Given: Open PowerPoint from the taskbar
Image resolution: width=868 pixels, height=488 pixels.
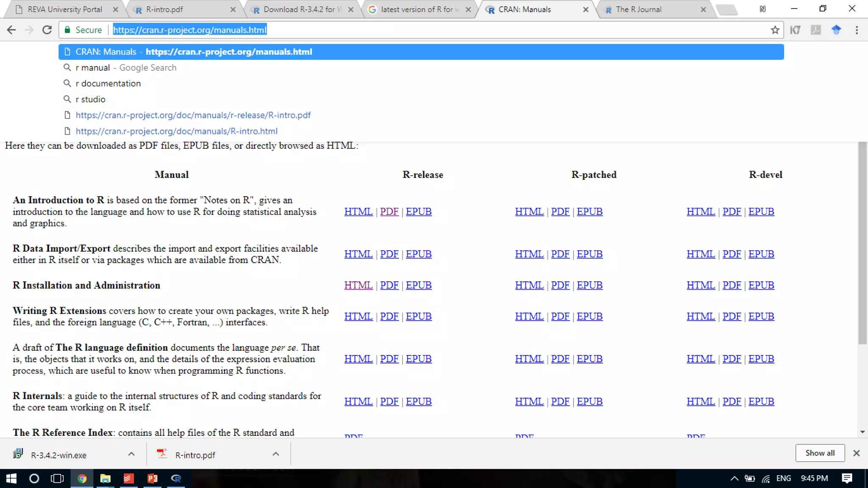Looking at the screenshot, I should point(152,479).
